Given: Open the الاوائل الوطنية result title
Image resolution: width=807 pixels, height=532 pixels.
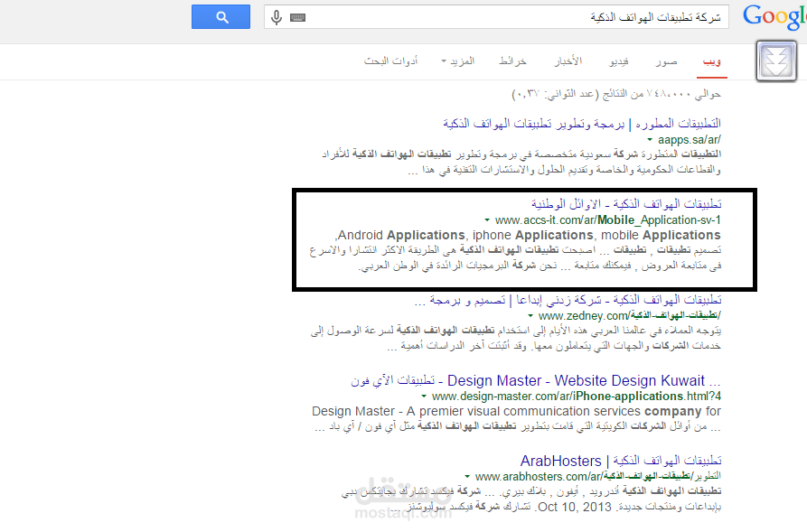Looking at the screenshot, I should tap(626, 204).
